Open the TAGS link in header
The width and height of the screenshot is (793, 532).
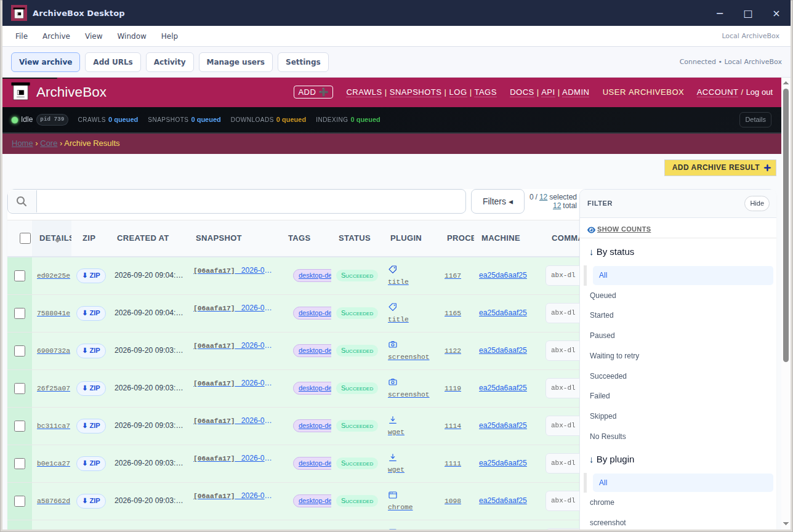tap(485, 92)
